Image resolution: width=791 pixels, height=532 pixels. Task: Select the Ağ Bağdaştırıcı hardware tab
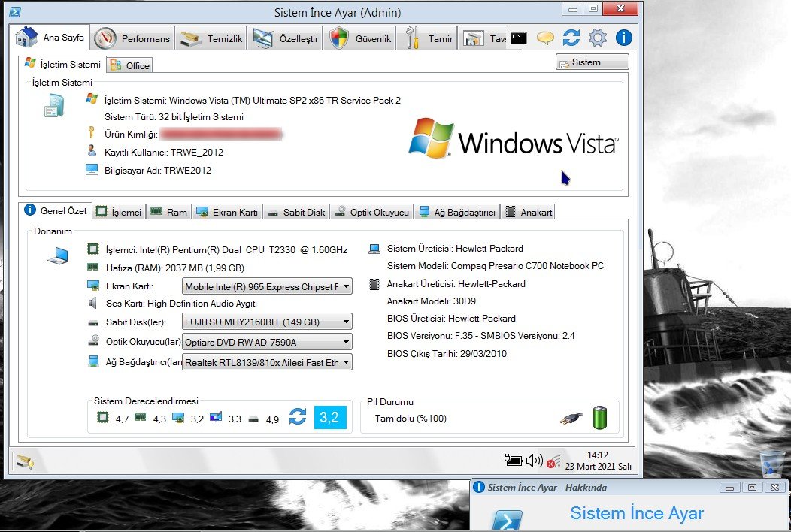click(x=457, y=213)
